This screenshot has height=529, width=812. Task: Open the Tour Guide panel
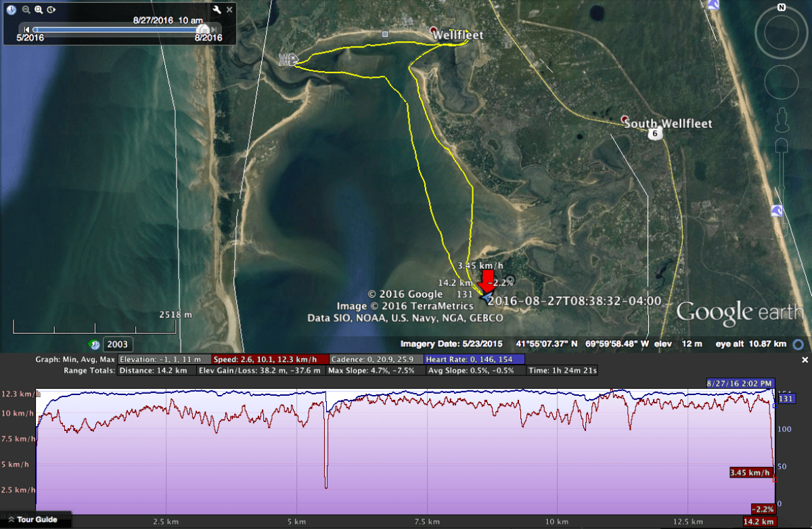pos(37,520)
